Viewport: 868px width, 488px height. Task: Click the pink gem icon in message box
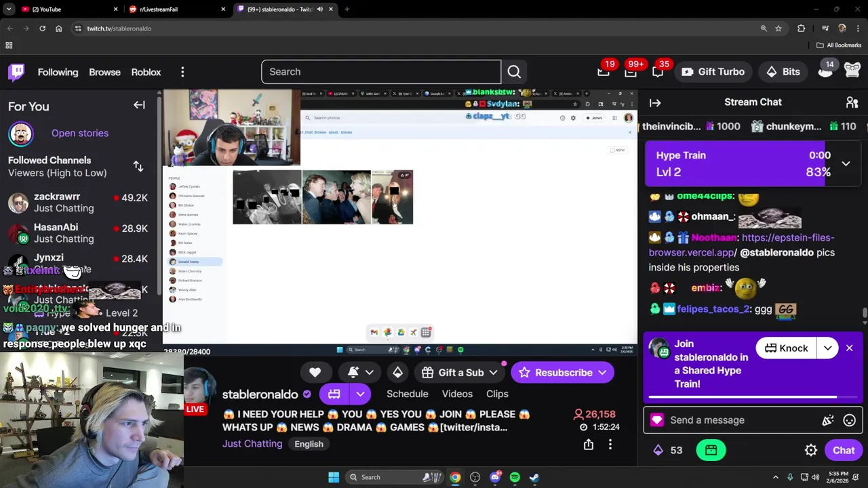click(656, 420)
